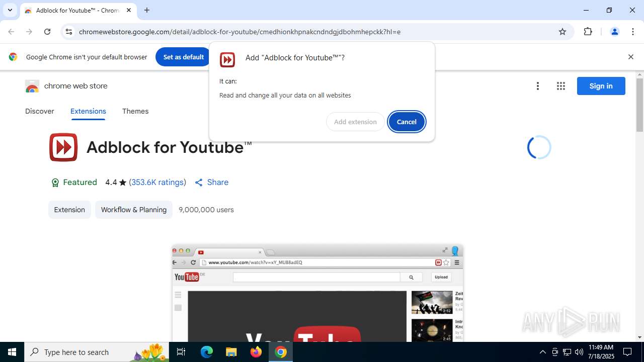Reload the current page
The image size is (644, 362).
(x=47, y=32)
